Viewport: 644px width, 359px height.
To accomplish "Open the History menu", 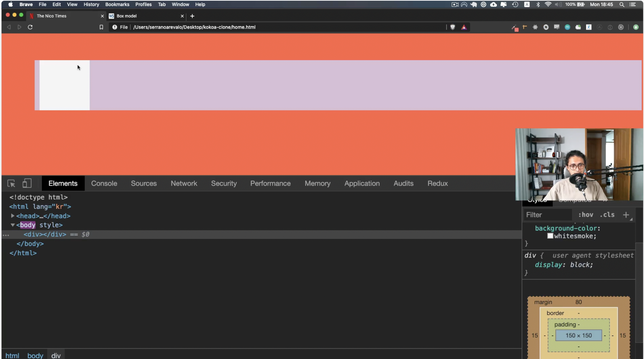I will pyautogui.click(x=91, y=5).
